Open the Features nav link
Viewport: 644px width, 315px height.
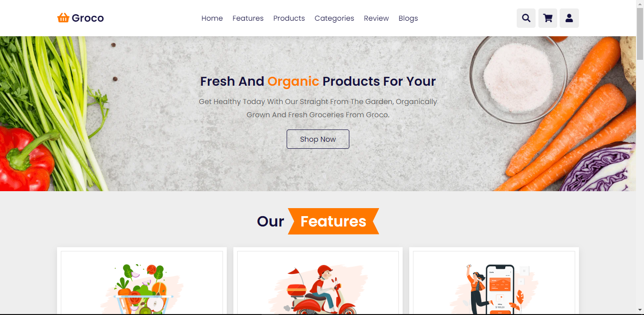point(248,18)
